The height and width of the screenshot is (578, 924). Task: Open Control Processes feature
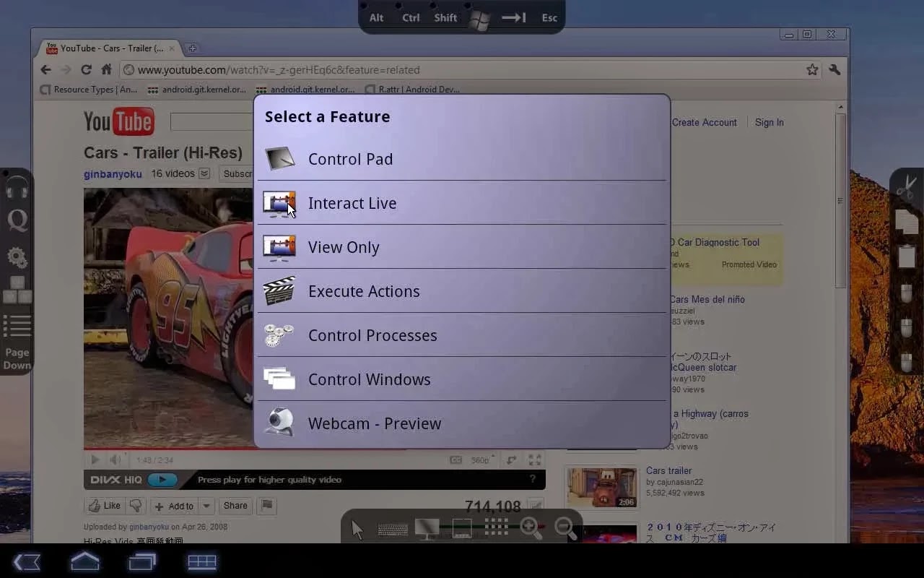click(x=462, y=335)
